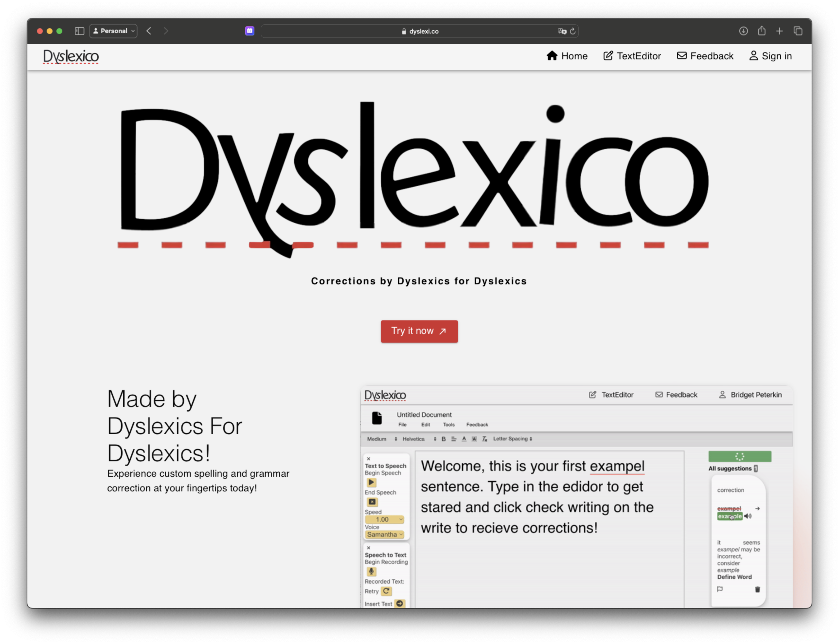Open the Medium size dropdown in editor preview
This screenshot has height=644, width=839.
382,439
